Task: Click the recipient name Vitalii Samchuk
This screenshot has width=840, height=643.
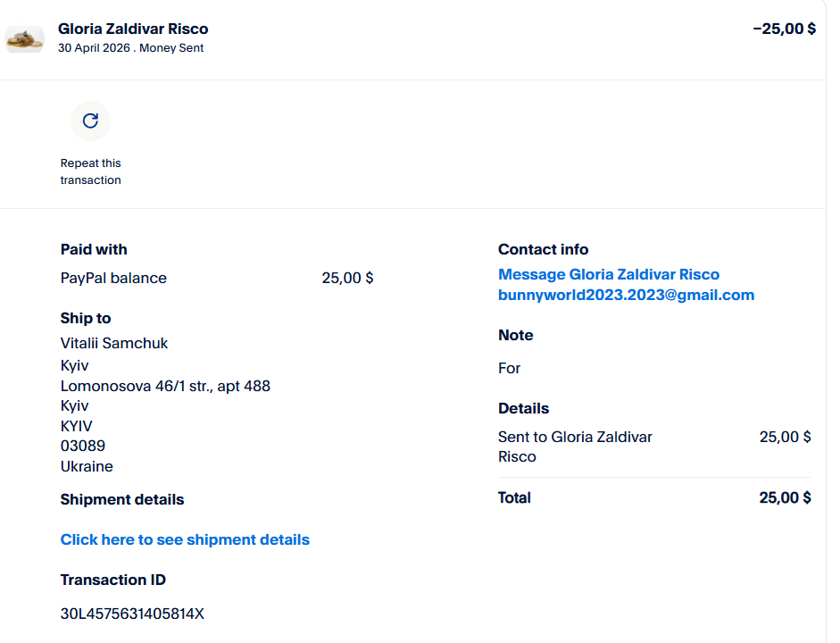Action: (114, 343)
